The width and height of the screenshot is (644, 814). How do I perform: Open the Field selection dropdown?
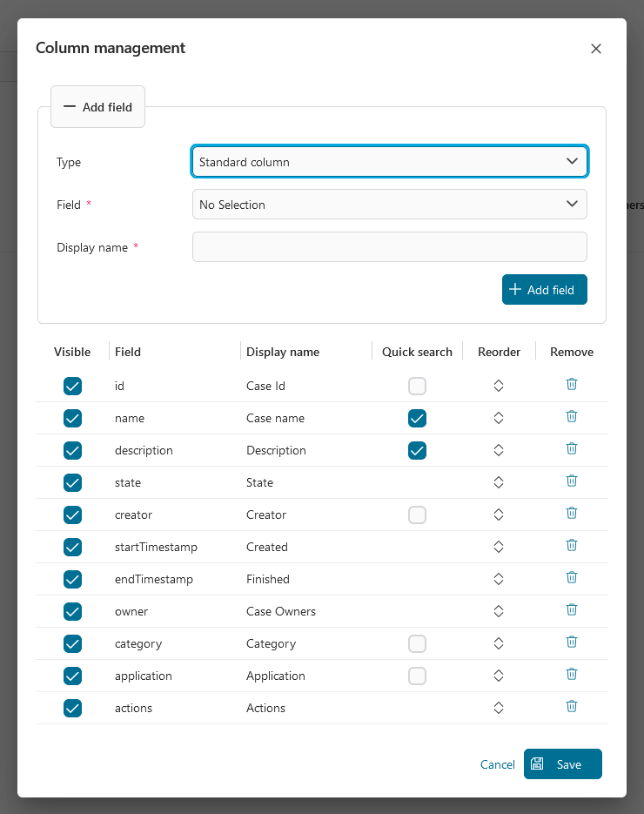389,205
